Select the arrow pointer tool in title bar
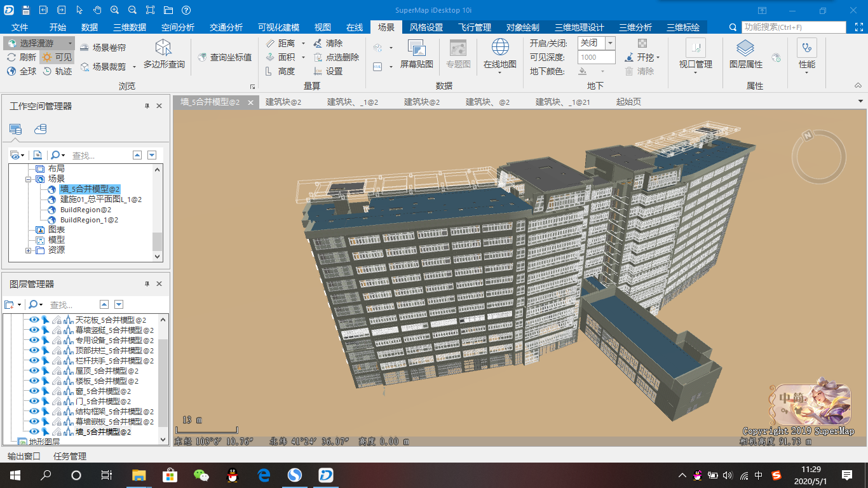The height and width of the screenshot is (488, 868). pos(79,10)
